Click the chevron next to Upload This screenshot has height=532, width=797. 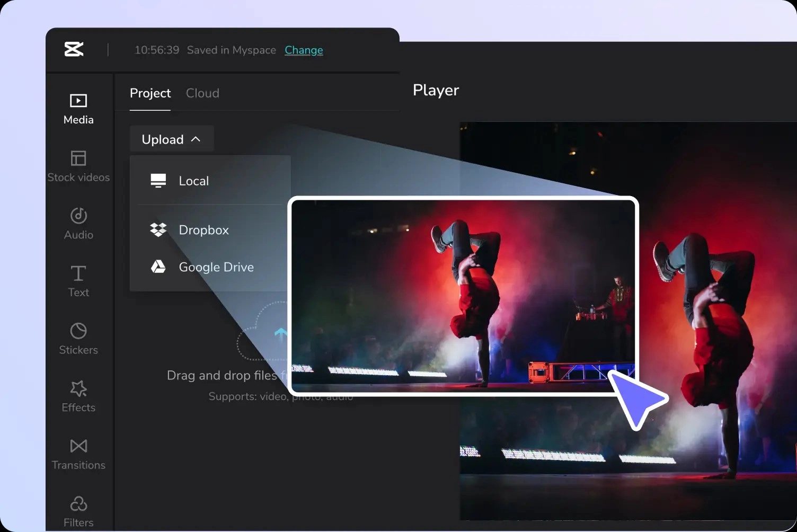(x=196, y=139)
